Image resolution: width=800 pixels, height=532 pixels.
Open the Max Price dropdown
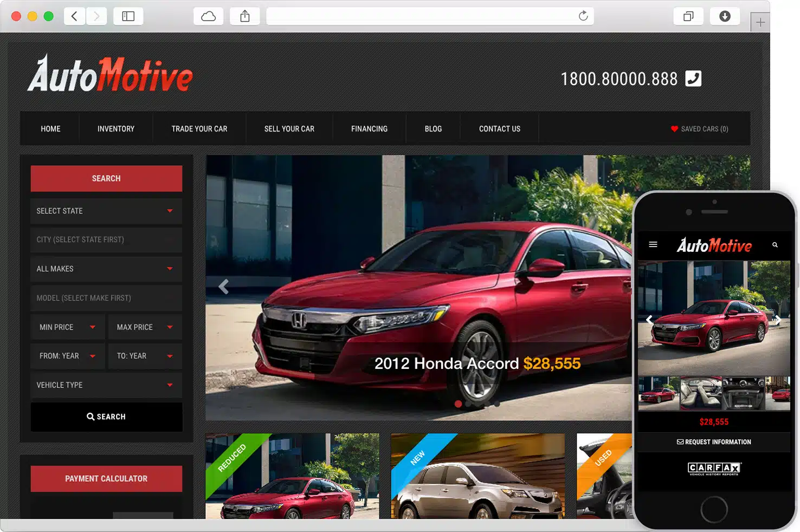pyautogui.click(x=145, y=327)
